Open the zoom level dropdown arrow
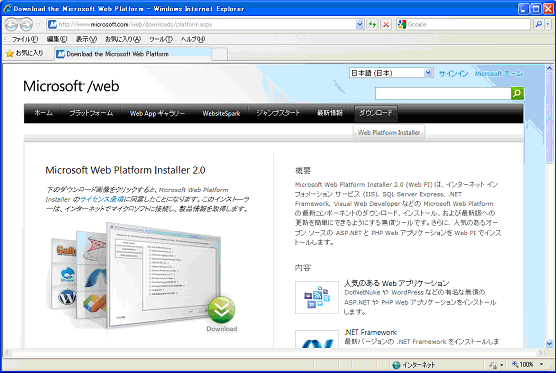 (x=541, y=364)
